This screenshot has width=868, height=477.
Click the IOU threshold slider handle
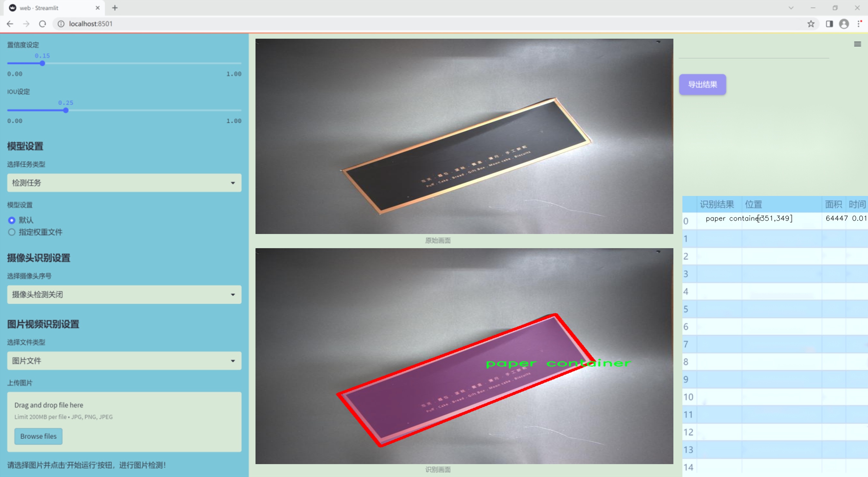click(66, 110)
